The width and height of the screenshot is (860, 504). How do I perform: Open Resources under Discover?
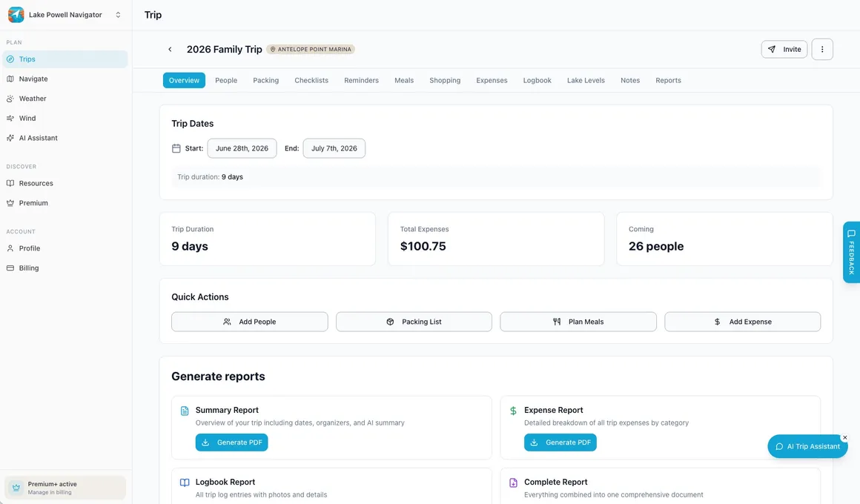coord(65,183)
